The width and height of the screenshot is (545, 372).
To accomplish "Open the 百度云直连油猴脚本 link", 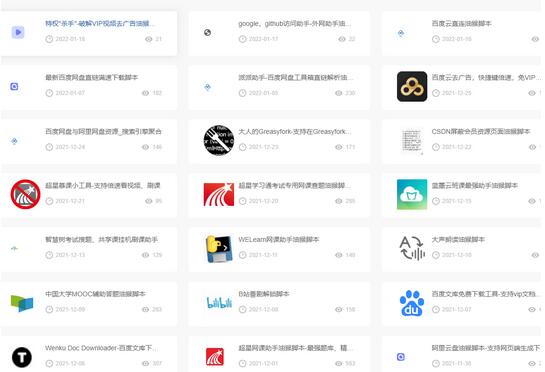I will pyautogui.click(x=462, y=24).
